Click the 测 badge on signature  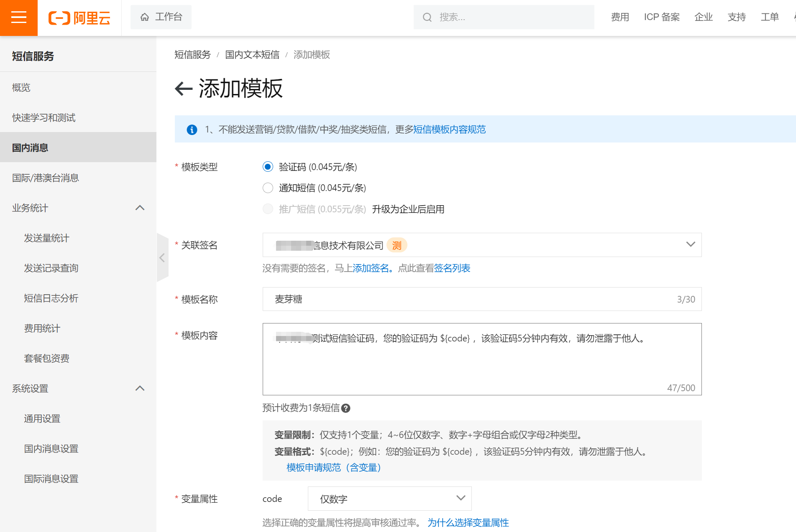point(397,245)
